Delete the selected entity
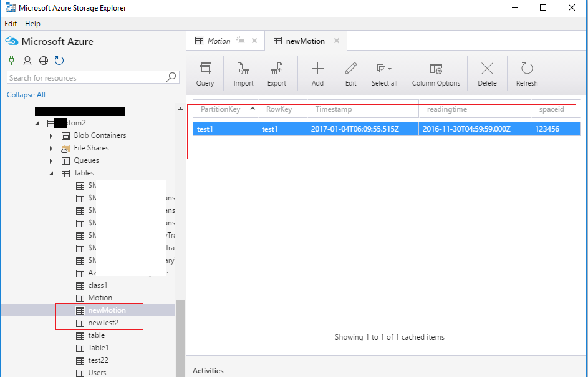The image size is (588, 377). pyautogui.click(x=487, y=74)
